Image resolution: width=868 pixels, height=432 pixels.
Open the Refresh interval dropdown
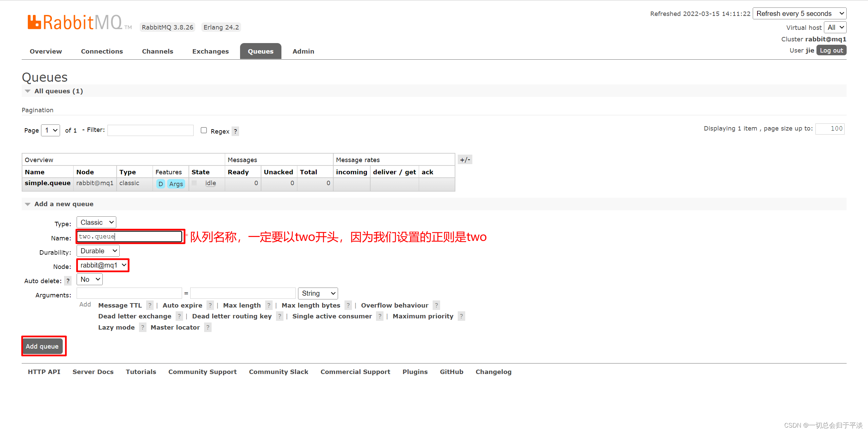pyautogui.click(x=799, y=14)
